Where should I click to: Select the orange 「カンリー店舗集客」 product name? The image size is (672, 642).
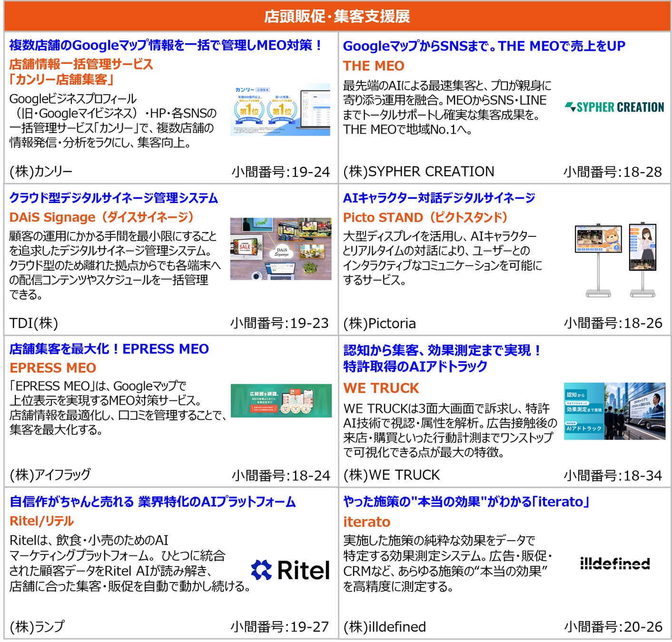[61, 79]
